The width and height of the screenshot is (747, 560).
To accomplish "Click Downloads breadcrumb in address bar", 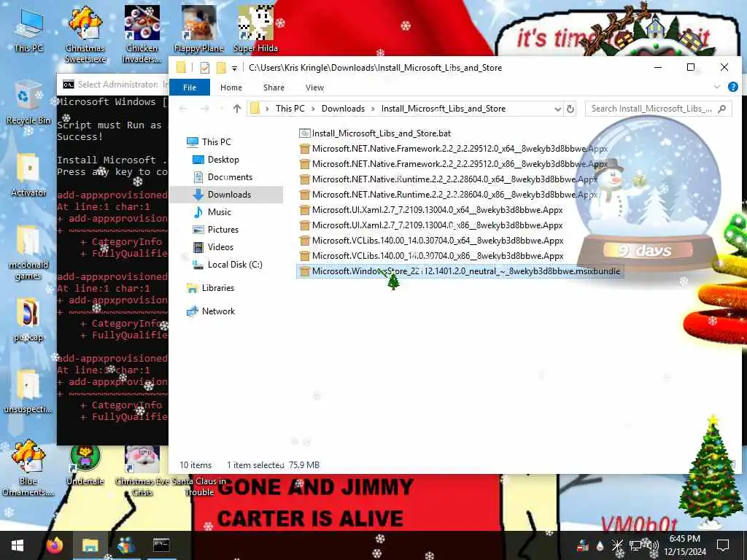I will click(343, 109).
